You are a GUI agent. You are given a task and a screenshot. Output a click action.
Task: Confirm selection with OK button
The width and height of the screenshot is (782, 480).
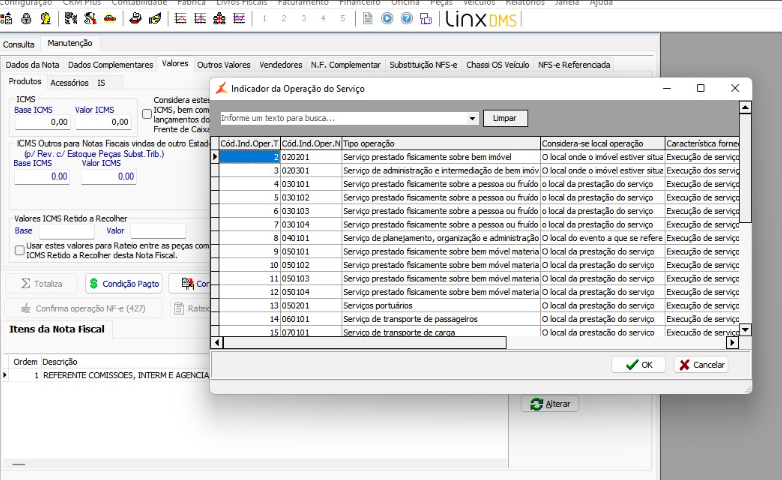(x=638, y=365)
